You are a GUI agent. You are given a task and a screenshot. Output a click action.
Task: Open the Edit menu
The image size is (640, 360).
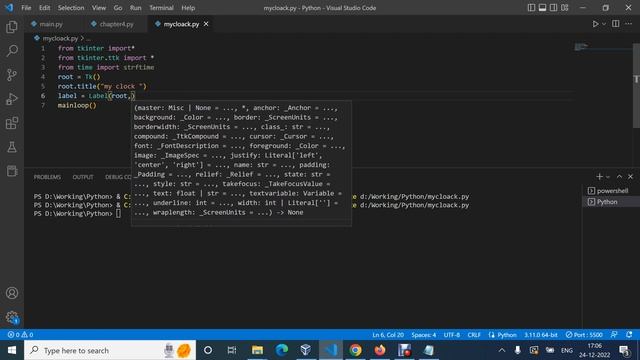click(44, 8)
